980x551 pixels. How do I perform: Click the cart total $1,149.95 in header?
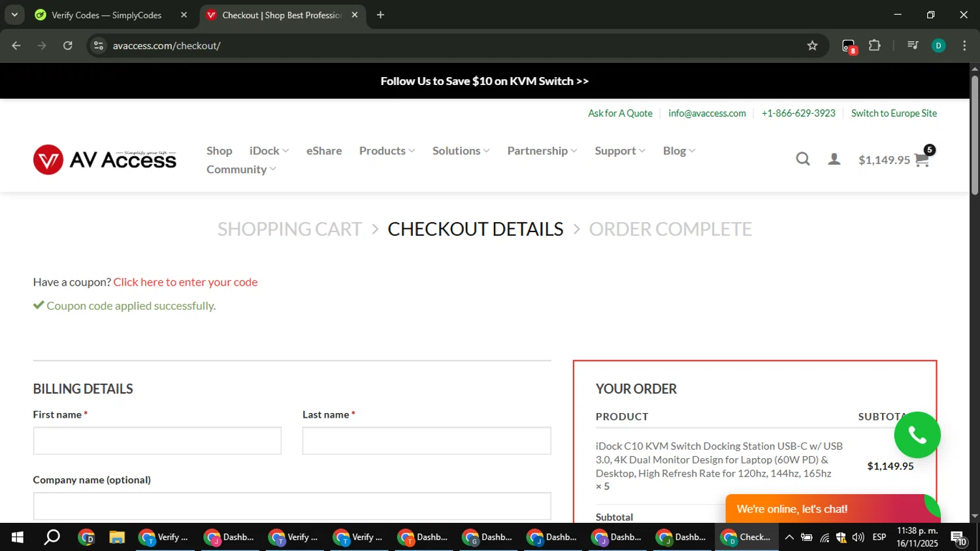click(884, 160)
